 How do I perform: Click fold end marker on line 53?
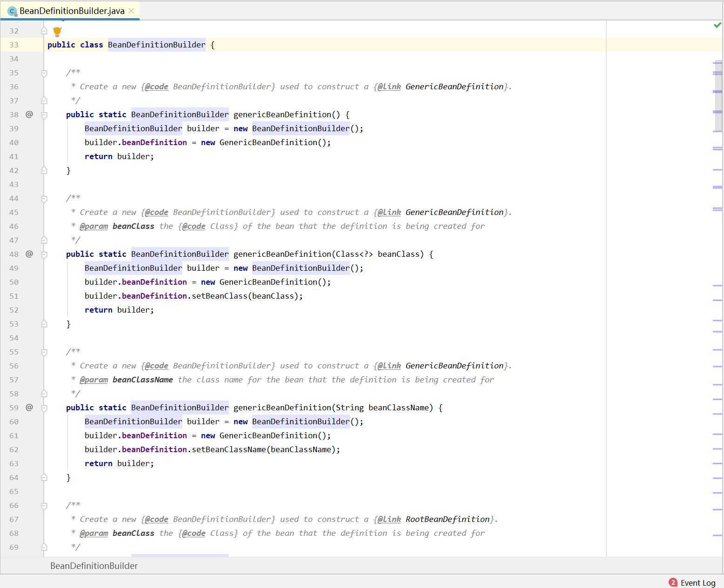pyautogui.click(x=44, y=324)
